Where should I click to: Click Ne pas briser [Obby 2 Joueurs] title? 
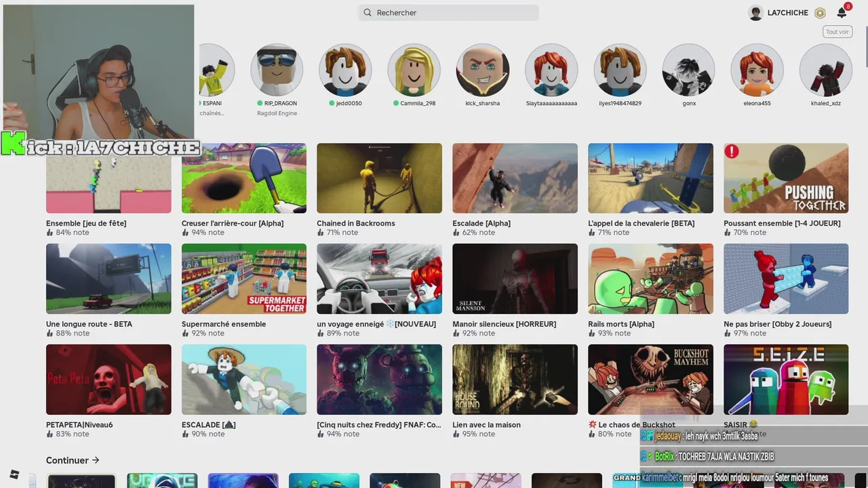point(778,324)
